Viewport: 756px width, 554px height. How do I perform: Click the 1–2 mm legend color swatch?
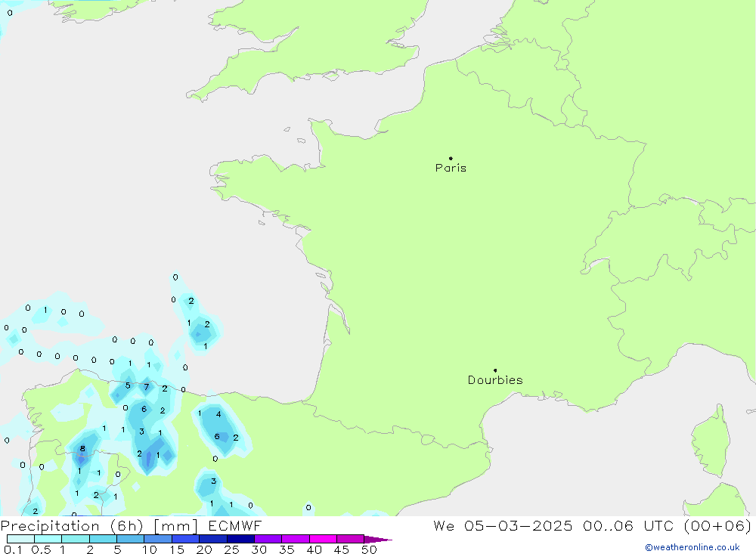pyautogui.click(x=76, y=539)
